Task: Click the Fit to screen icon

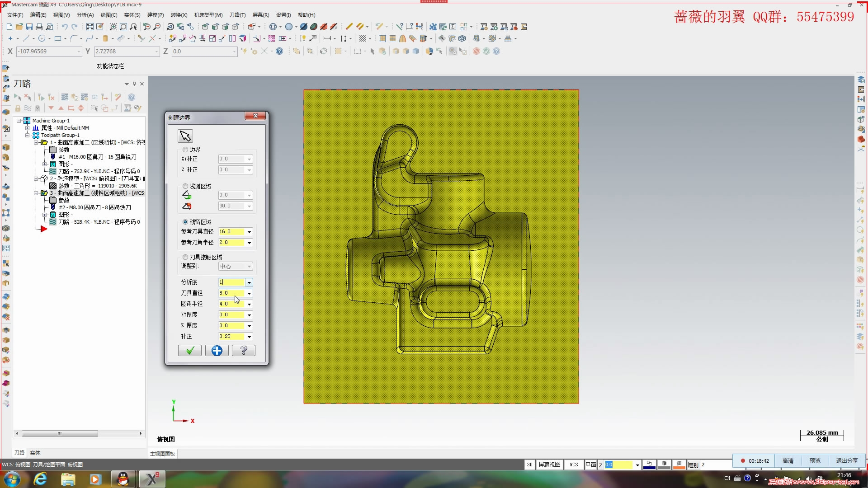Action: 90,27
